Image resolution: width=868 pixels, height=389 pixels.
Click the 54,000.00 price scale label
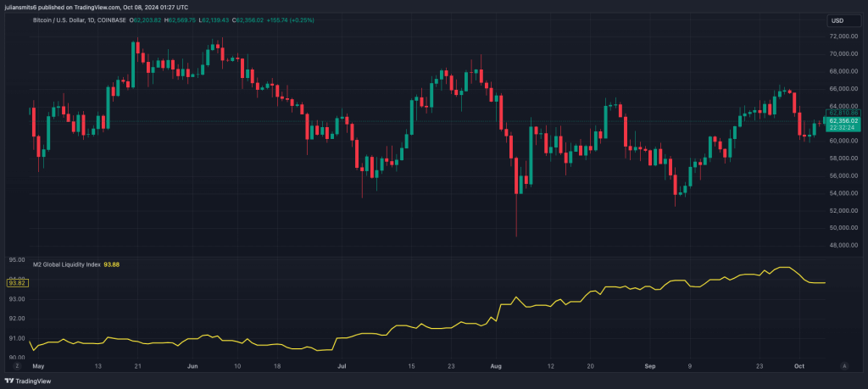click(x=843, y=193)
